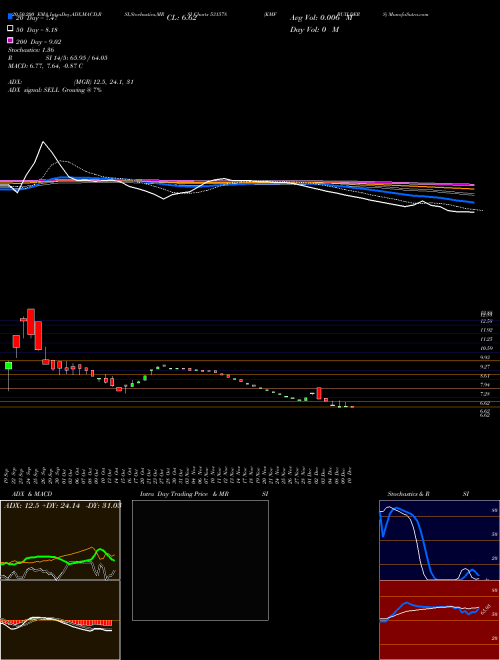The image size is (500, 660).
Task: Click 'Intra Day Trading Price & MR' title
Action: 184,494
